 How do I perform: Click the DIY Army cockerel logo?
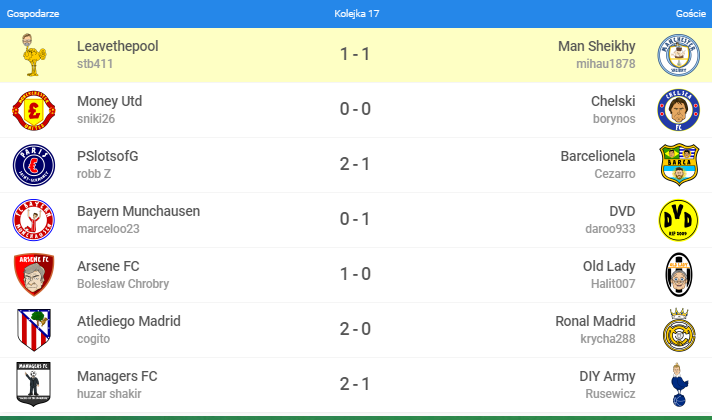(x=678, y=385)
